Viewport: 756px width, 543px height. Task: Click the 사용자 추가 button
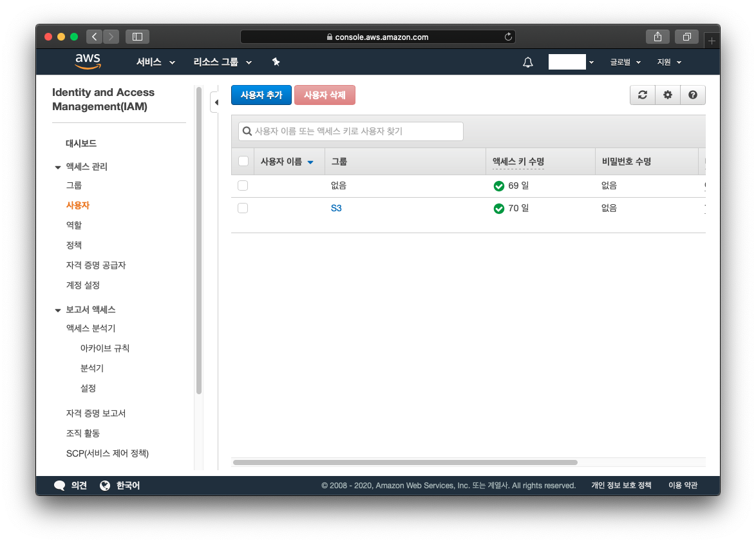[261, 95]
